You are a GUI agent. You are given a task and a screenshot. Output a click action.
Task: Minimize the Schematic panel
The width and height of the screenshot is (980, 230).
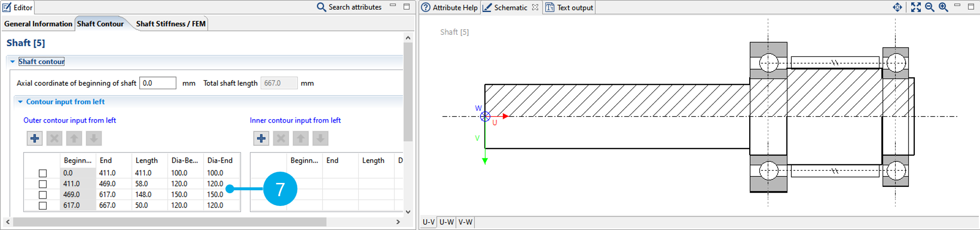click(x=957, y=5)
